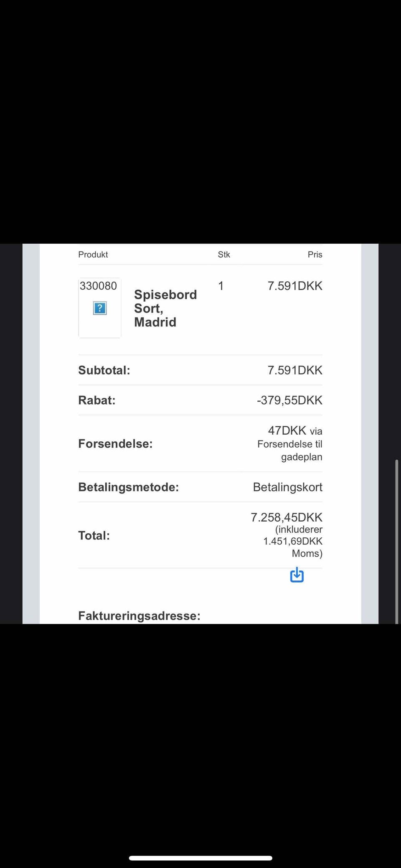The height and width of the screenshot is (868, 401).
Task: Select product number 330080
Action: click(x=98, y=286)
